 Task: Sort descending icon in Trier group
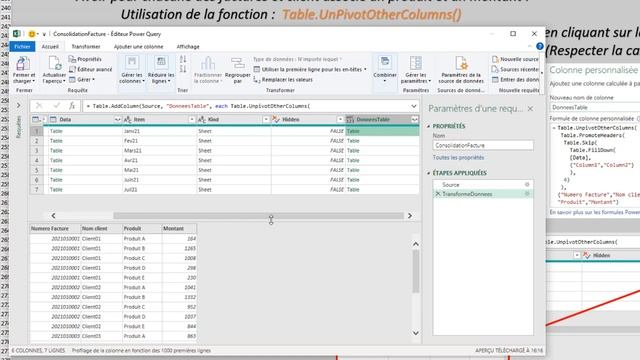pyautogui.click(x=183, y=69)
